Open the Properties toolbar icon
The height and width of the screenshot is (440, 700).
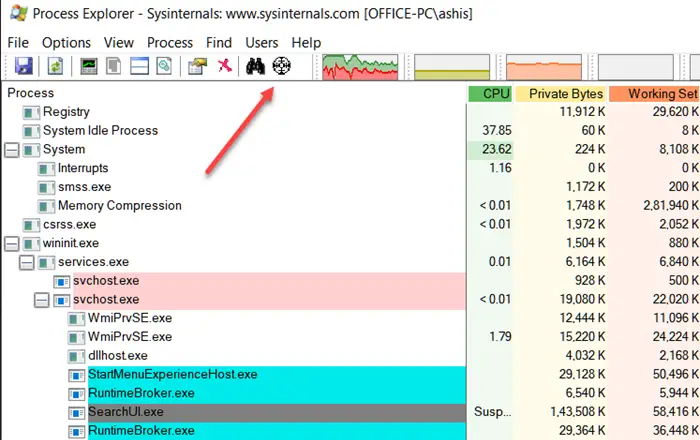(x=197, y=66)
